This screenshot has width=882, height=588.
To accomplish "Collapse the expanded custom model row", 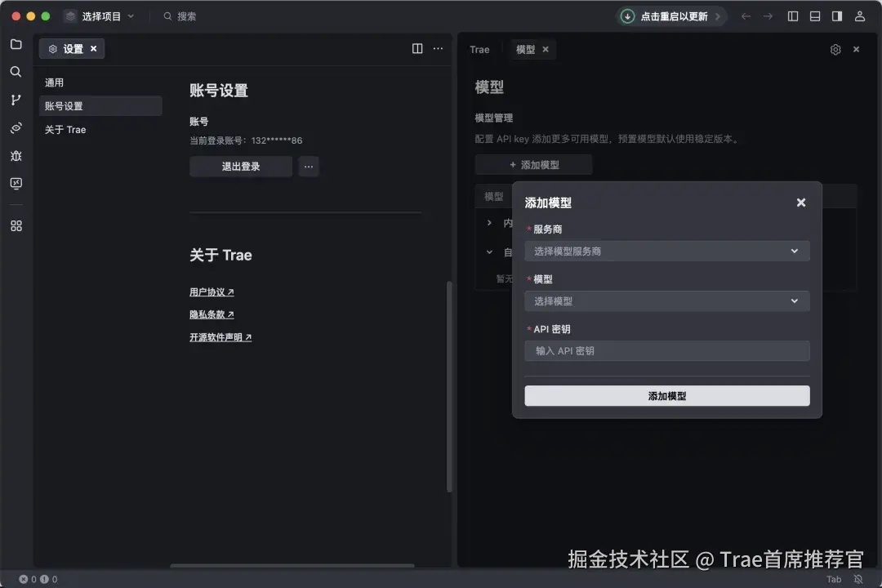I will pyautogui.click(x=489, y=252).
